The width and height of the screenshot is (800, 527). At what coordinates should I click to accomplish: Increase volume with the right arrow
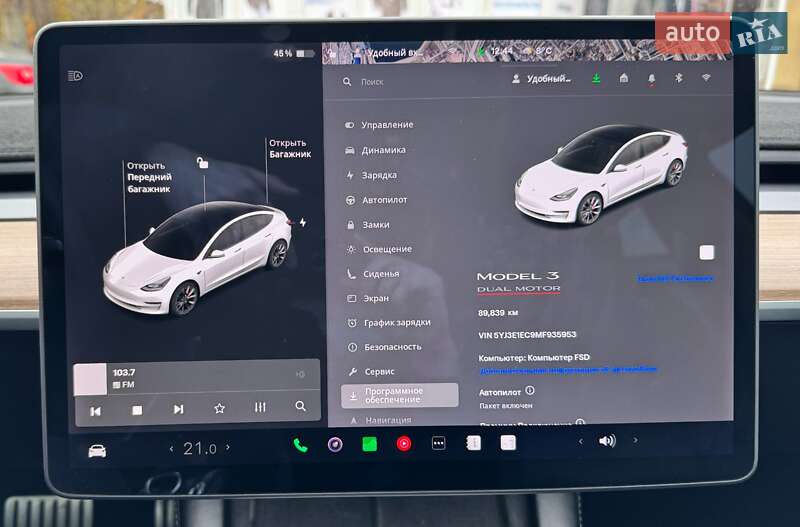tap(635, 440)
